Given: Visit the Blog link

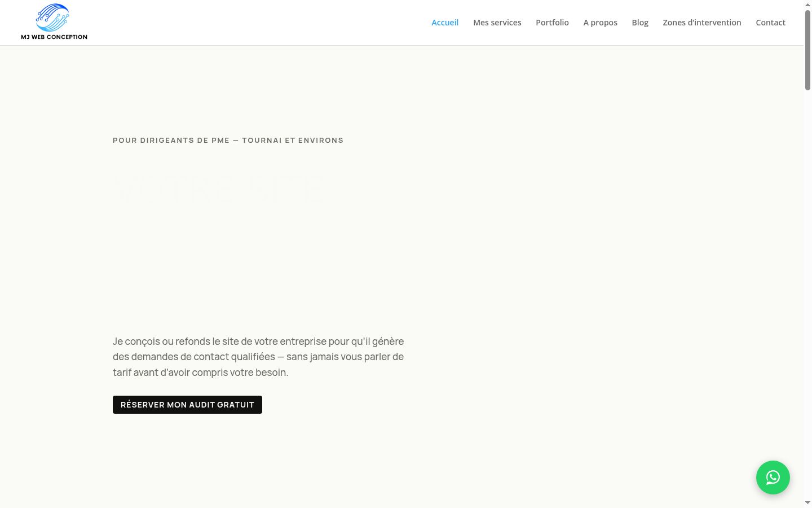Looking at the screenshot, I should point(640,23).
